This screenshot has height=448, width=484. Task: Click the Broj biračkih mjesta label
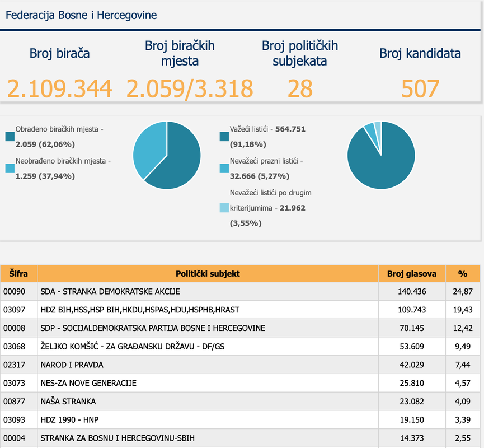[180, 53]
